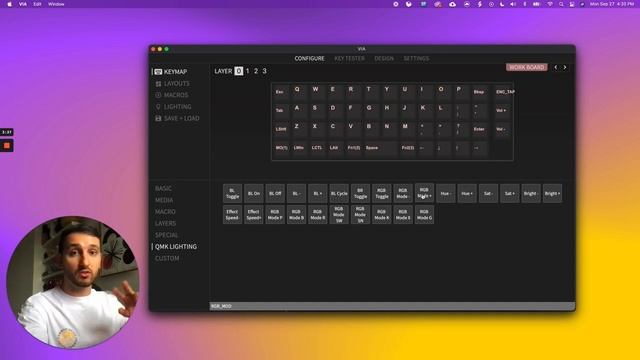Choose the BR Toggle keycode
The width and height of the screenshot is (640, 360).
click(360, 193)
